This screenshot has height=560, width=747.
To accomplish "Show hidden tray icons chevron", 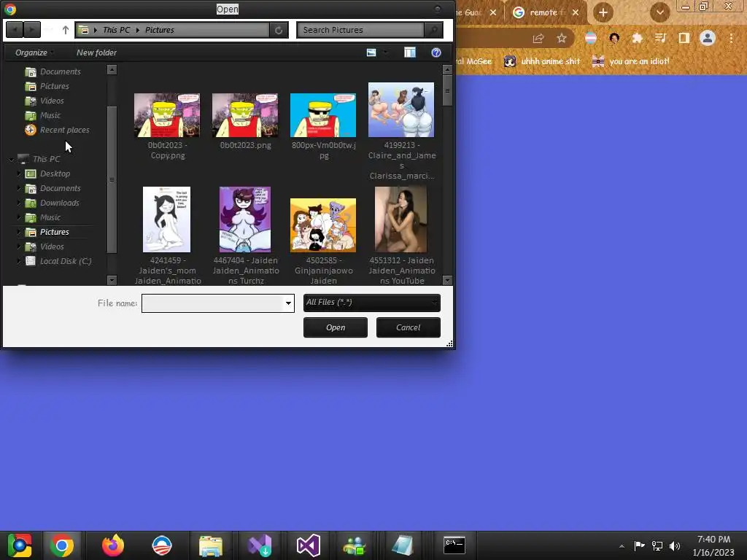I will [x=622, y=546].
